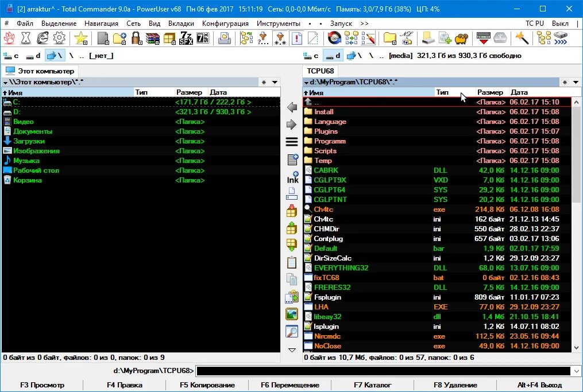The image size is (583, 392).
Task: Click the grey Mac mini device icon
Action: [500, 38]
